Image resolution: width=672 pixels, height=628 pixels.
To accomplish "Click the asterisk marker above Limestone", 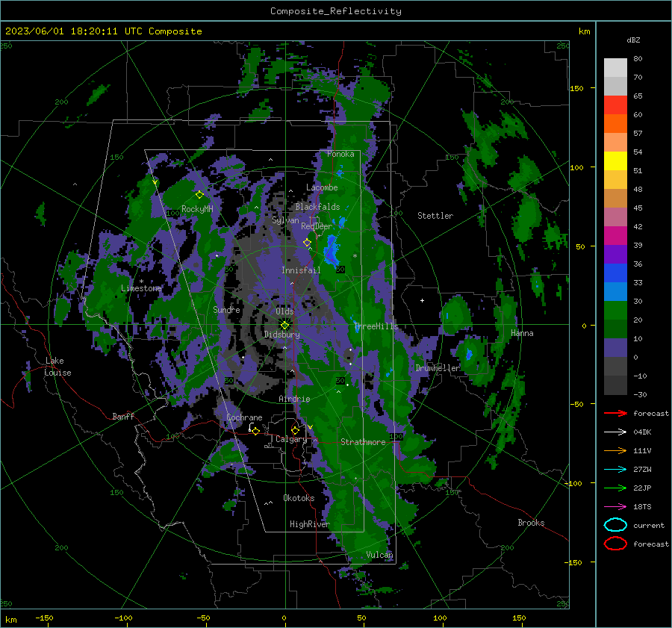I will tap(141, 282).
